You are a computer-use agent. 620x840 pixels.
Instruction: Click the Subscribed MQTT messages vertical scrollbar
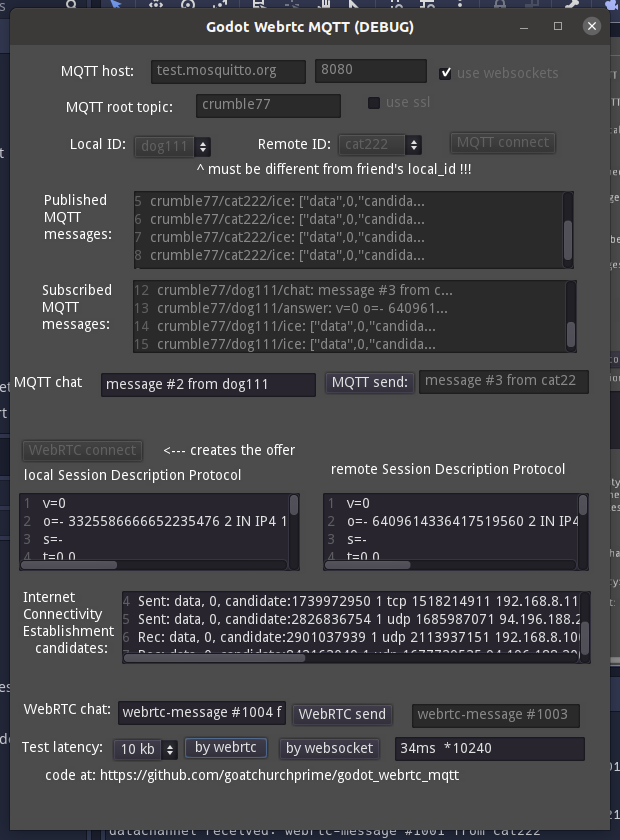(571, 317)
